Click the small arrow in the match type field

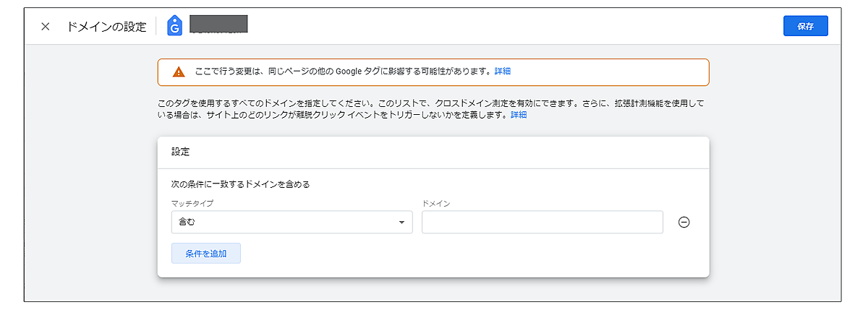401,223
